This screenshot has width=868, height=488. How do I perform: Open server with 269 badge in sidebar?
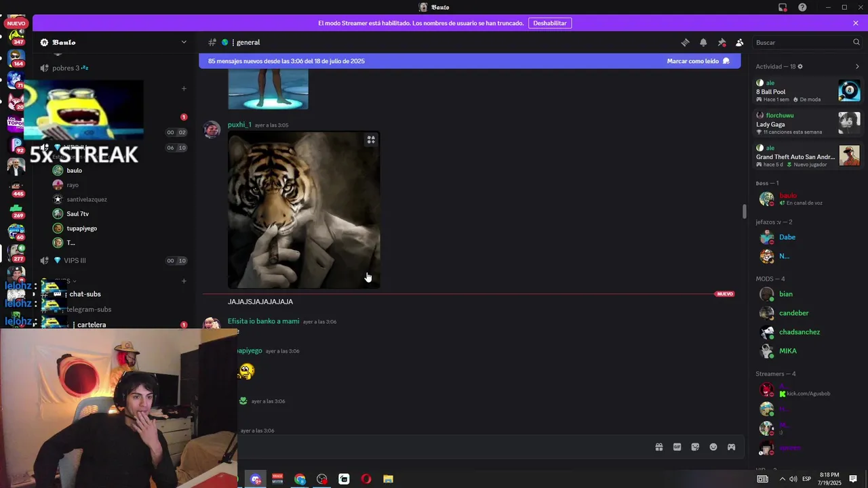[16, 209]
